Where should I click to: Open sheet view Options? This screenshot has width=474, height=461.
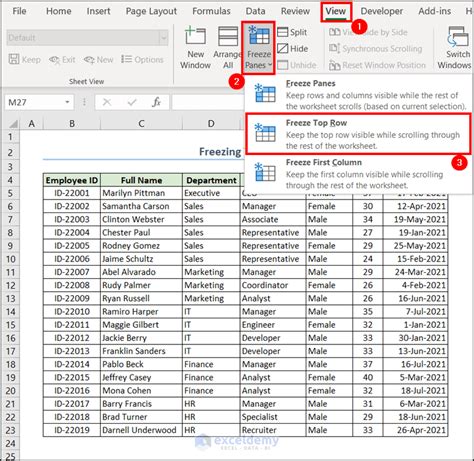[142, 60]
